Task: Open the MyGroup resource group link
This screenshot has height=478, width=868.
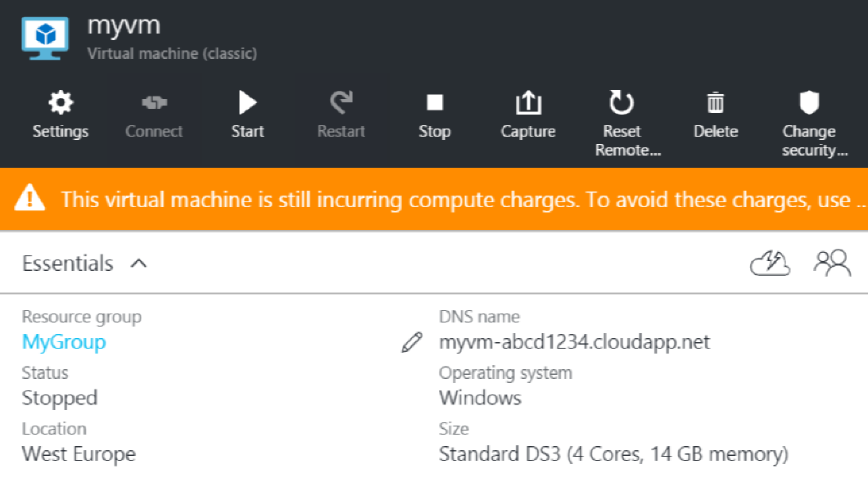Action: click(x=63, y=342)
